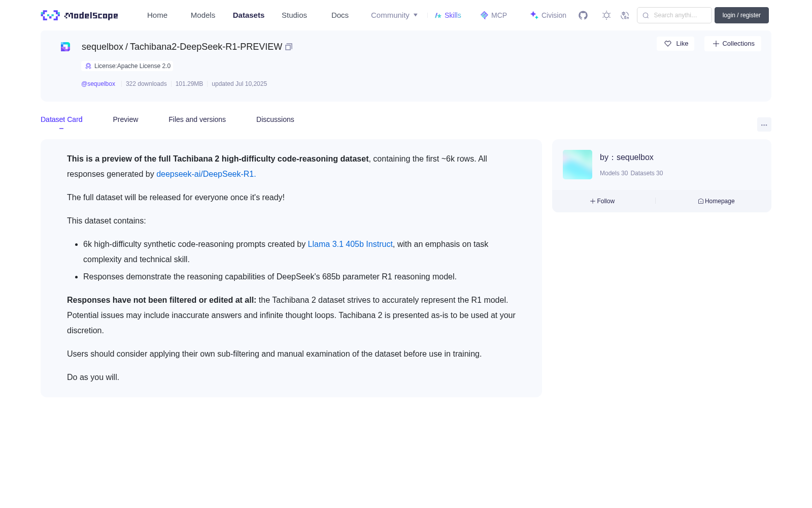
Task: Click the login / register button
Action: pos(741,15)
